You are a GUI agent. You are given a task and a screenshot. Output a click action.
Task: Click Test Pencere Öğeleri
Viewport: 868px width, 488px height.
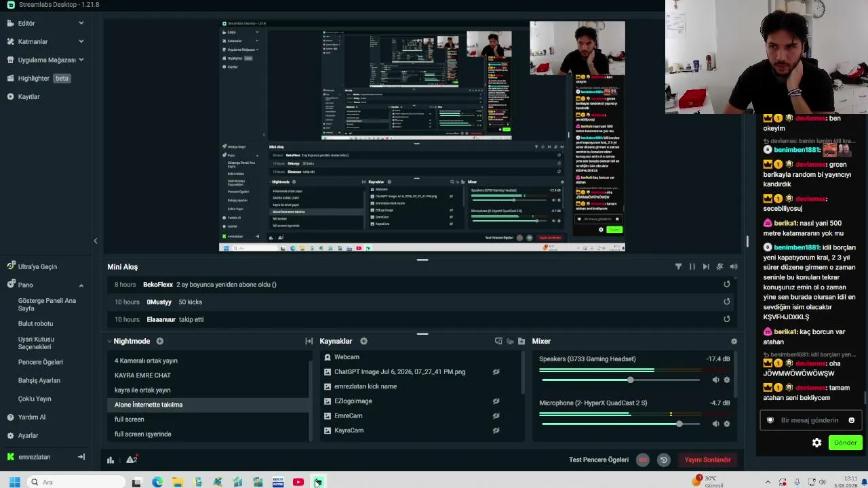[x=599, y=460]
